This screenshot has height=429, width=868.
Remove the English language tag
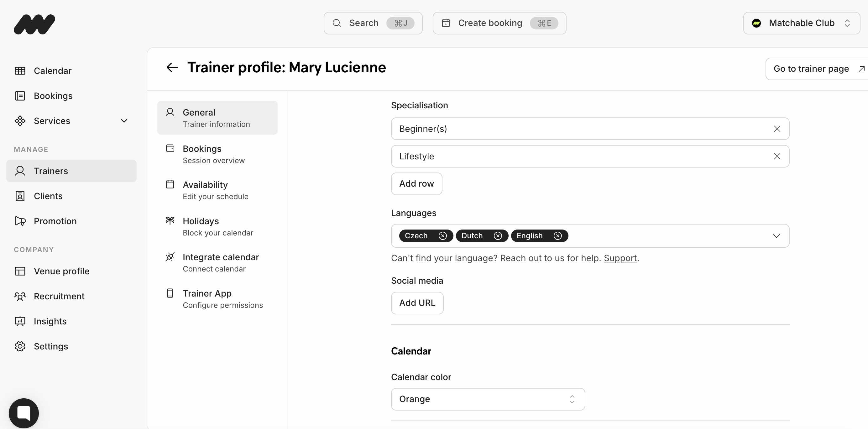[x=558, y=236]
